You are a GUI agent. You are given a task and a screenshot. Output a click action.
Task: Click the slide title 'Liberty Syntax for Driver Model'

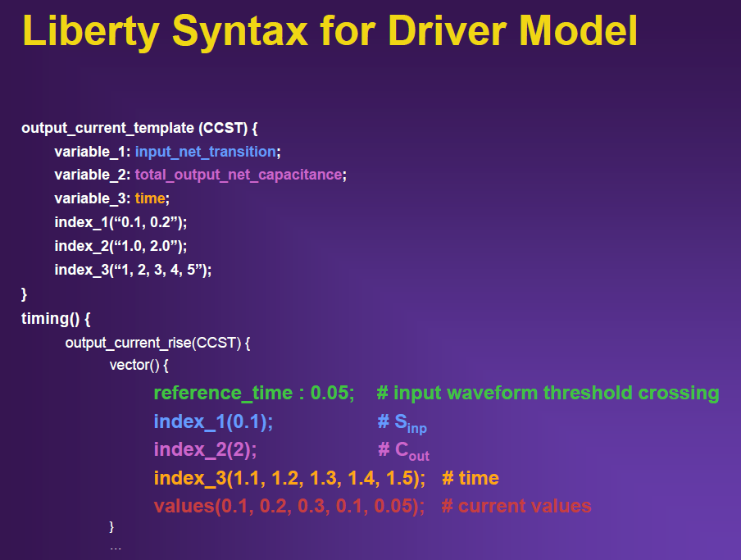(x=330, y=32)
